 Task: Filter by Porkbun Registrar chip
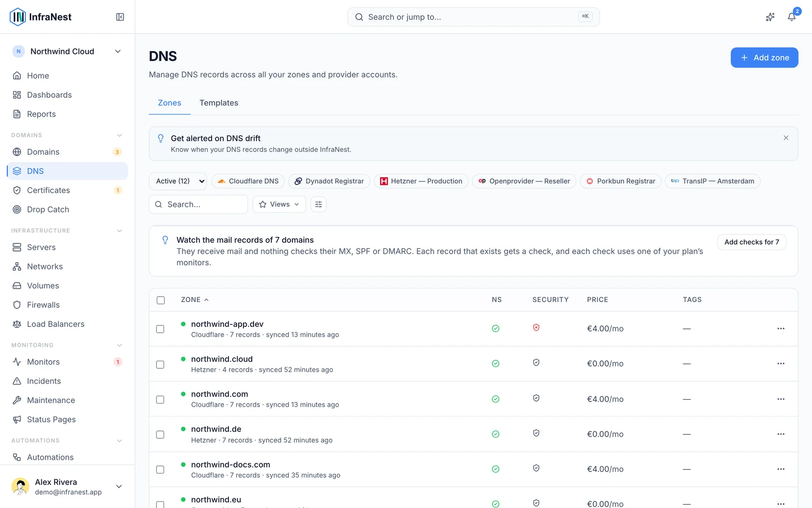[x=621, y=181]
